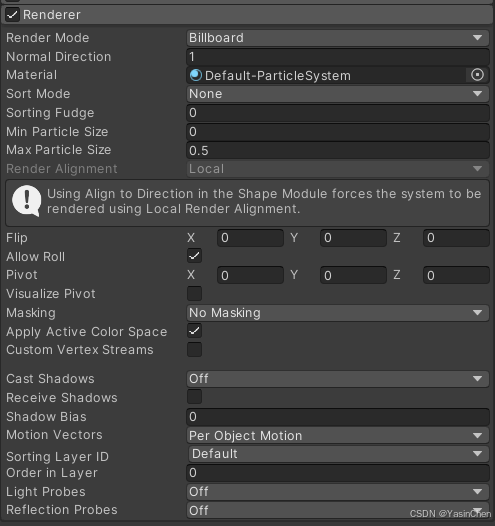
Task: Open the Sorting Layer ID dropdown
Action: pos(338,454)
